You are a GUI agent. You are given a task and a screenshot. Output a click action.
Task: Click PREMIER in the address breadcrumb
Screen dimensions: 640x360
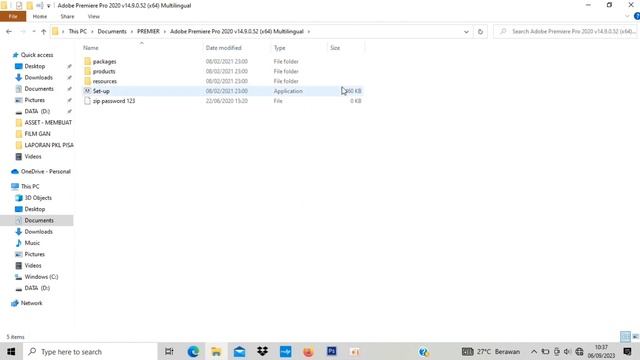[x=148, y=31]
